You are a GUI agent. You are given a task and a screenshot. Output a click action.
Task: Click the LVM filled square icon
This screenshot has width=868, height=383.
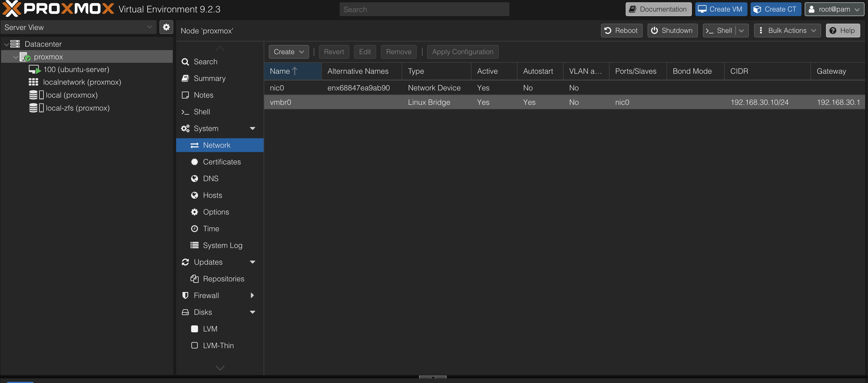195,329
